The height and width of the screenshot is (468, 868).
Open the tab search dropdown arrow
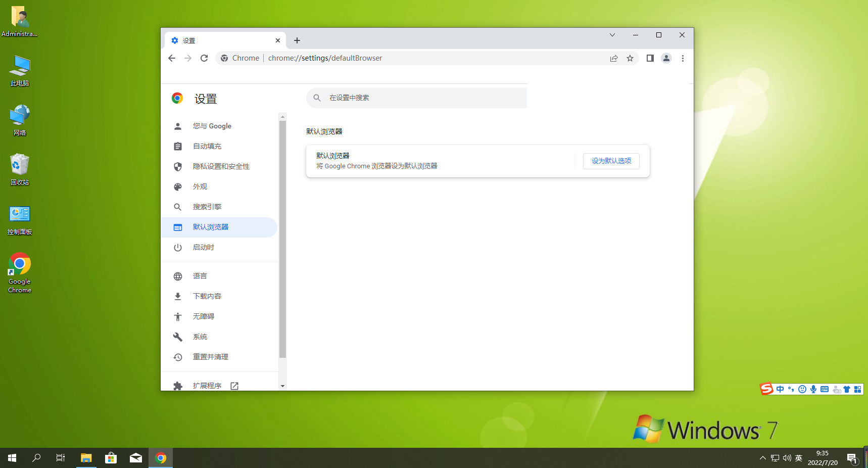click(612, 35)
